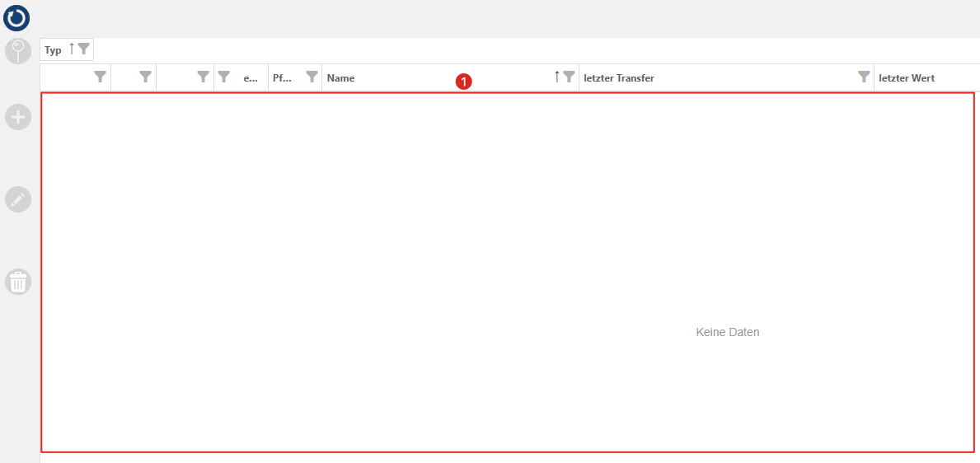Open filter of second unnamed column

click(146, 77)
